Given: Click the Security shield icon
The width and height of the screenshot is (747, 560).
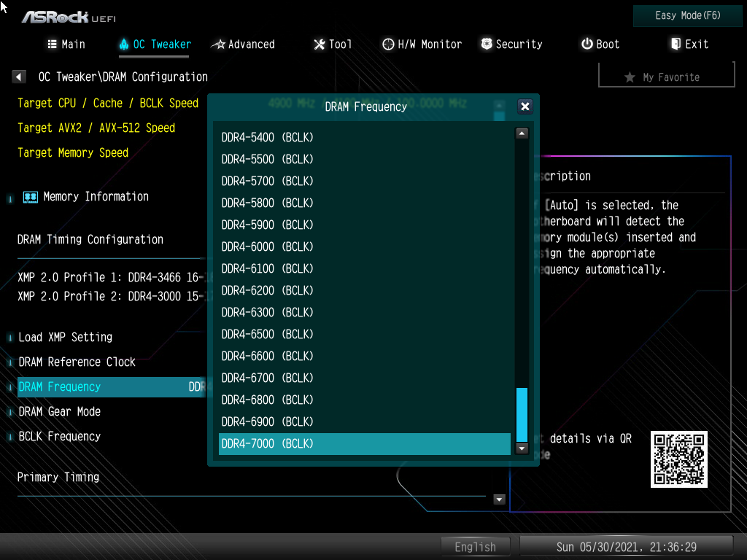Looking at the screenshot, I should 487,44.
